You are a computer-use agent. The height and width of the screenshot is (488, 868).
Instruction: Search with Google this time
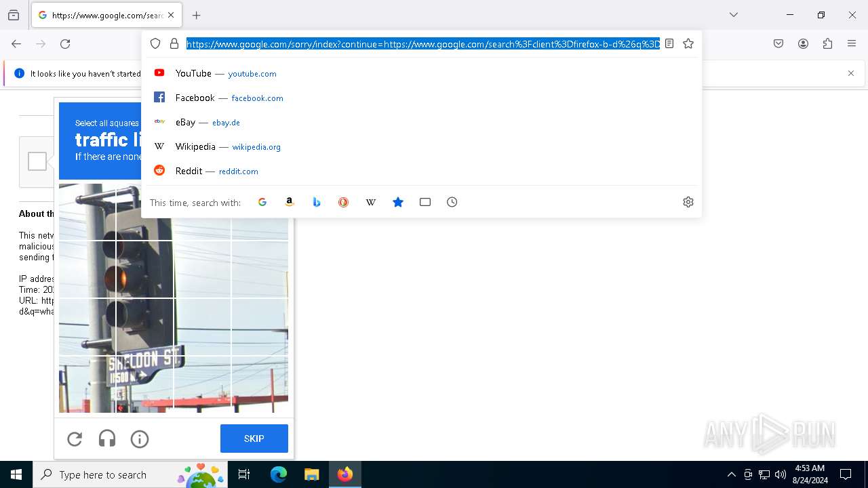click(x=262, y=202)
